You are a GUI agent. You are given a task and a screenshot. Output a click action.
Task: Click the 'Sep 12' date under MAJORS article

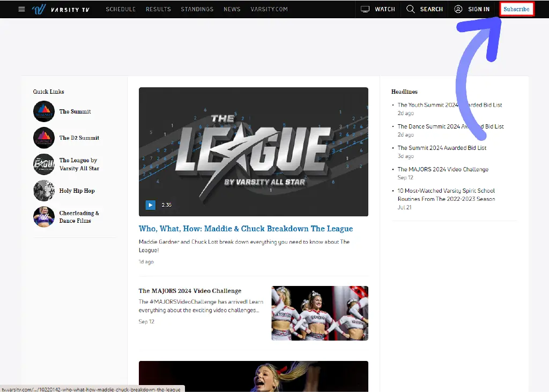pos(146,321)
